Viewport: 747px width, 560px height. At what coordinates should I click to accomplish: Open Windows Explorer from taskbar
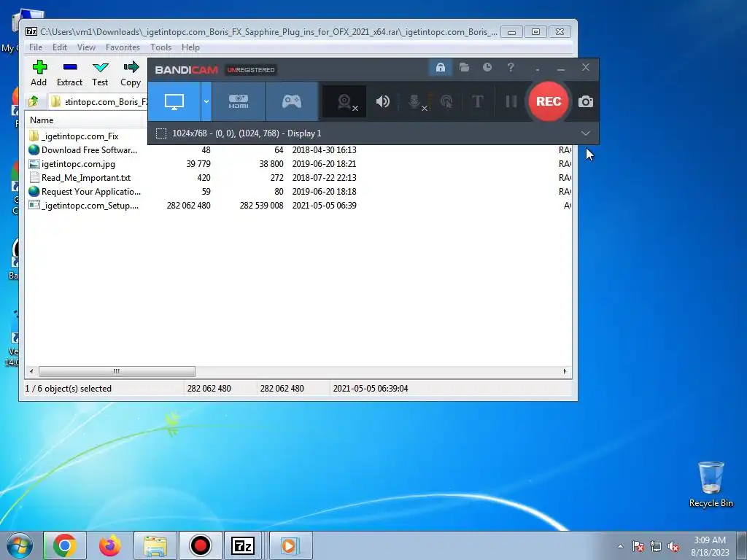click(x=155, y=545)
